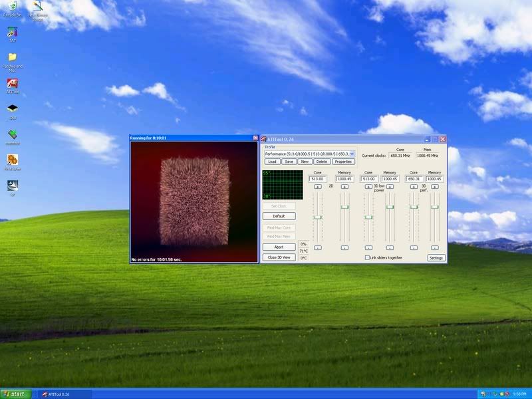Click the 3D perf. Memory 1000.45 field
The image size is (532, 399).
435,179
